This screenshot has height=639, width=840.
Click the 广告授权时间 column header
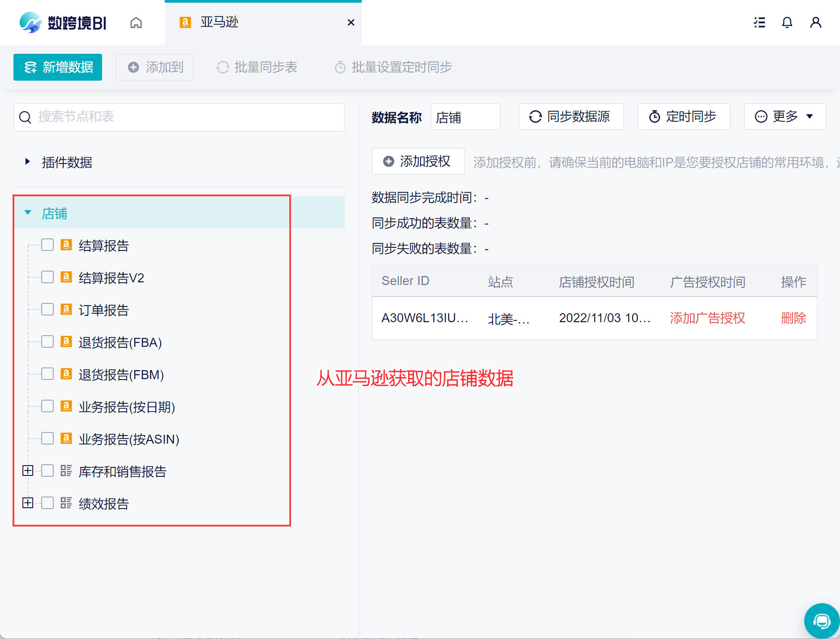pyautogui.click(x=707, y=282)
